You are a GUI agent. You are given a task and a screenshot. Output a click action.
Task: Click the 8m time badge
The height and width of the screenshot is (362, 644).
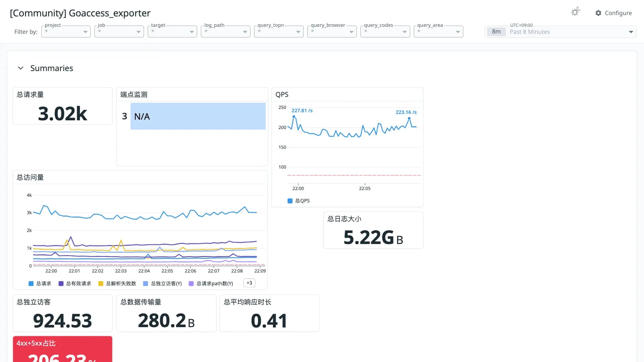[x=496, y=32]
